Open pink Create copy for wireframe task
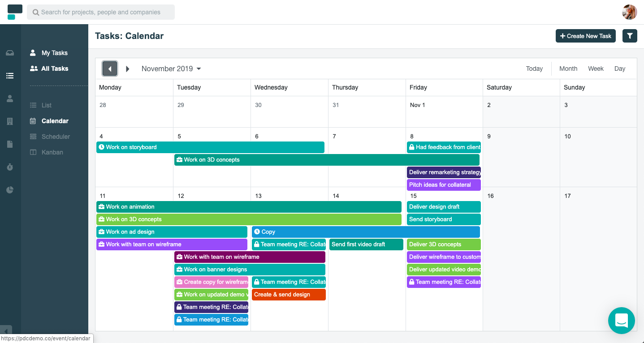 click(x=211, y=282)
